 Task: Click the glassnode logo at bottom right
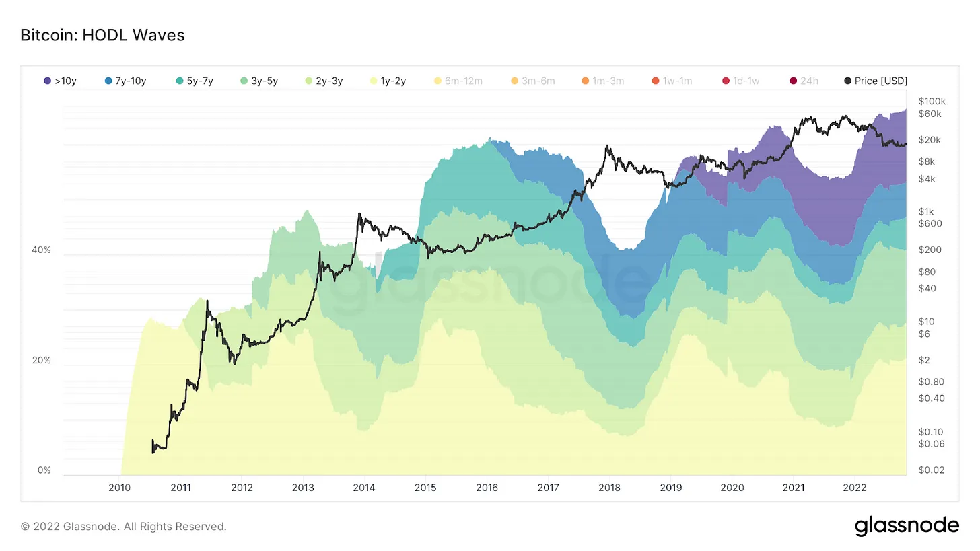coord(907,525)
